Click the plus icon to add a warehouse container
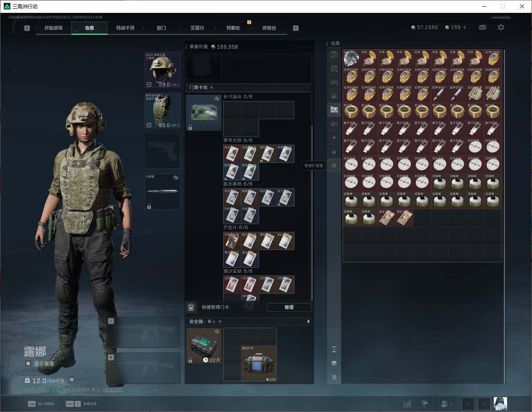Image resolution: width=532 pixels, height=412 pixels. pyautogui.click(x=334, y=137)
